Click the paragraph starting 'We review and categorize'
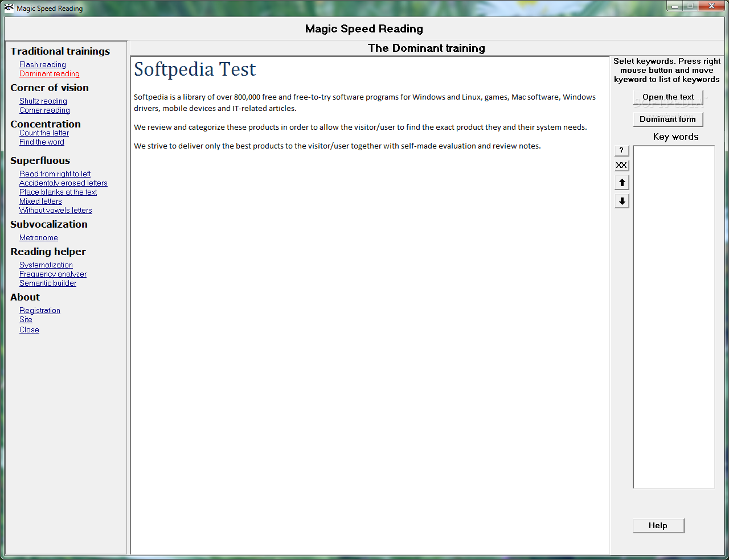 click(361, 127)
